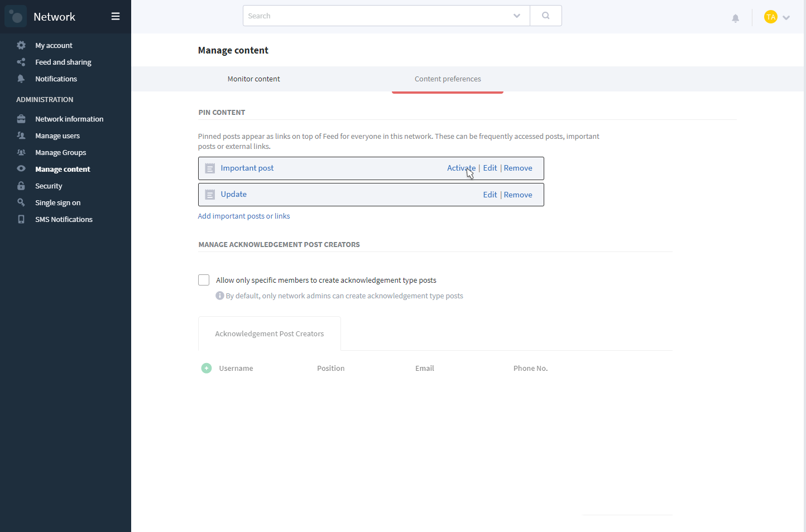Click the green add username icon

[x=207, y=368]
